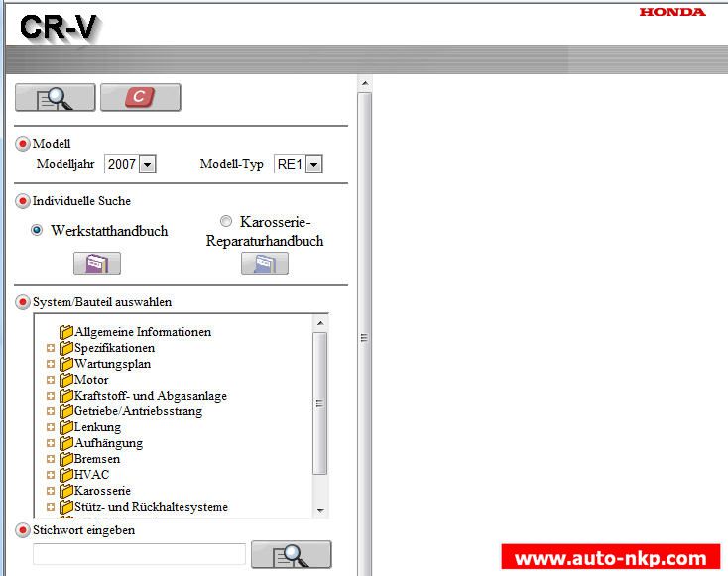Expand the Karosserie tree node
The width and height of the screenshot is (728, 576).
click(51, 491)
